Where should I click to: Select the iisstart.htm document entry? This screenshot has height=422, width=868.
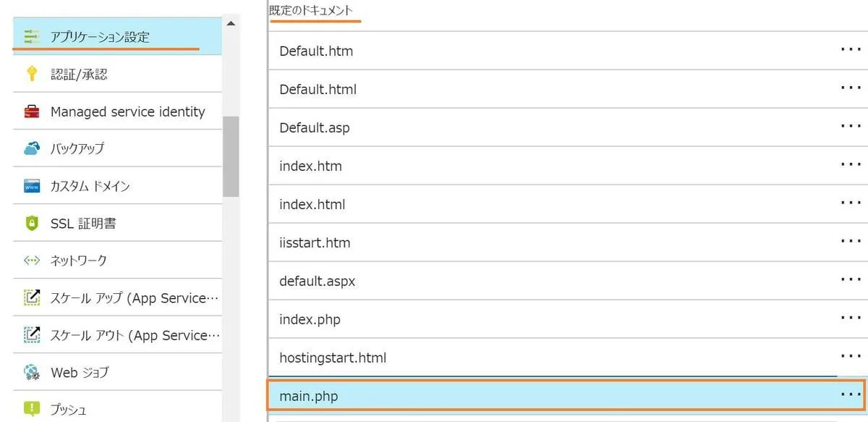[x=550, y=242]
